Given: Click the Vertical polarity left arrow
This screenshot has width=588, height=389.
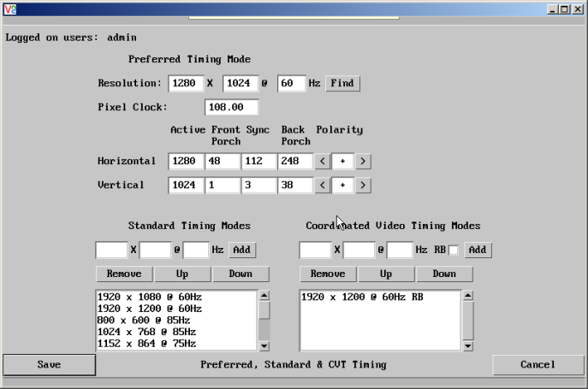Looking at the screenshot, I should 322,186.
